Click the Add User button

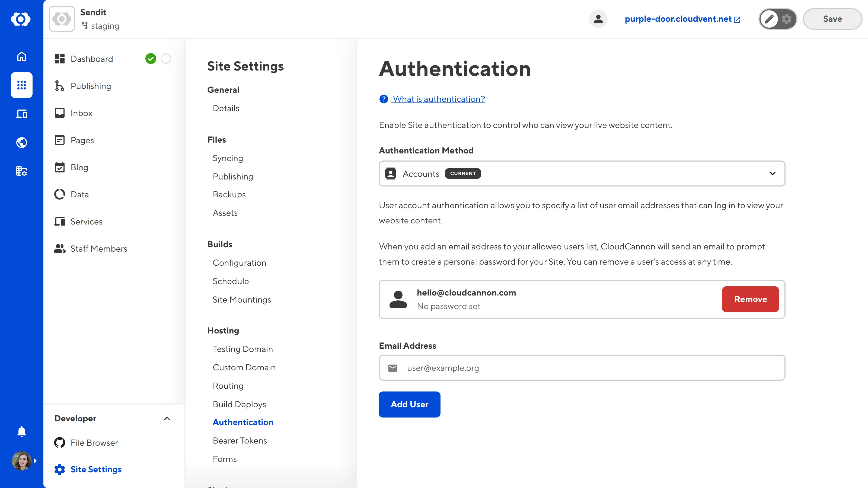409,404
